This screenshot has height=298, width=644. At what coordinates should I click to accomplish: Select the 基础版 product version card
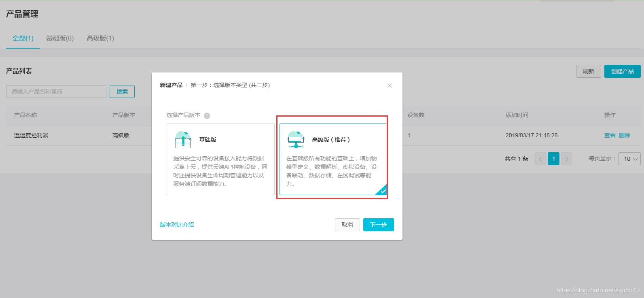point(220,159)
